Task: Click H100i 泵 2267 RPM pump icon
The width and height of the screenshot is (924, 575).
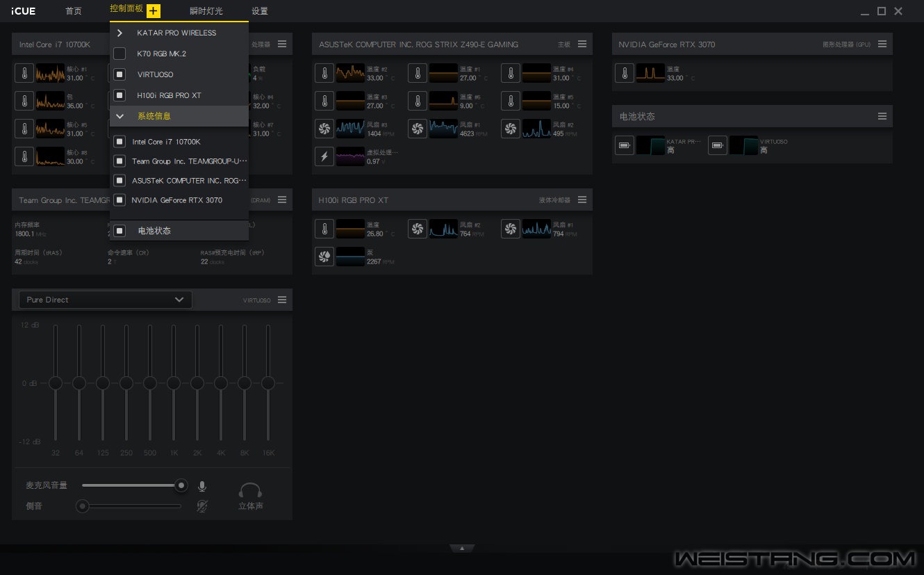Action: click(324, 257)
